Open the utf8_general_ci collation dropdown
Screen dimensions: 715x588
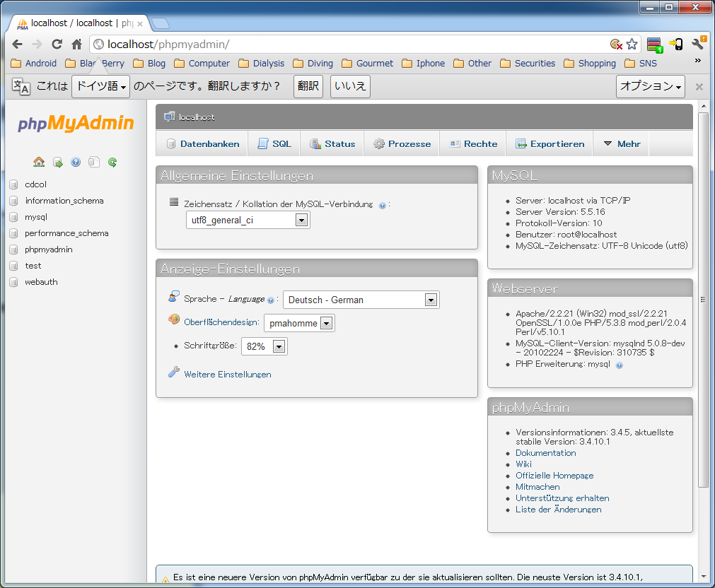248,220
